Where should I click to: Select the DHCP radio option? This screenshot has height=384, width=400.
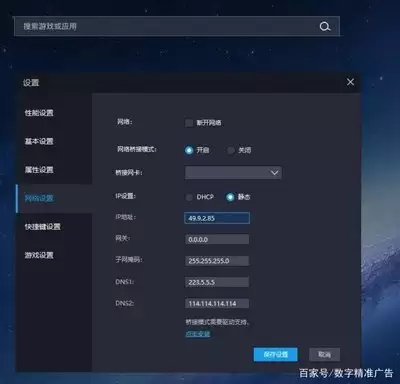189,197
